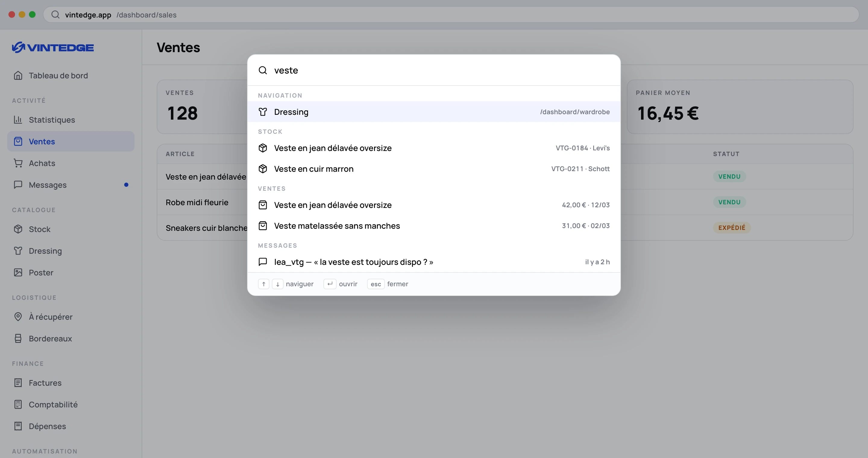Click the EXPÉDIÉ status badge
This screenshot has width=868, height=458.
732,228
